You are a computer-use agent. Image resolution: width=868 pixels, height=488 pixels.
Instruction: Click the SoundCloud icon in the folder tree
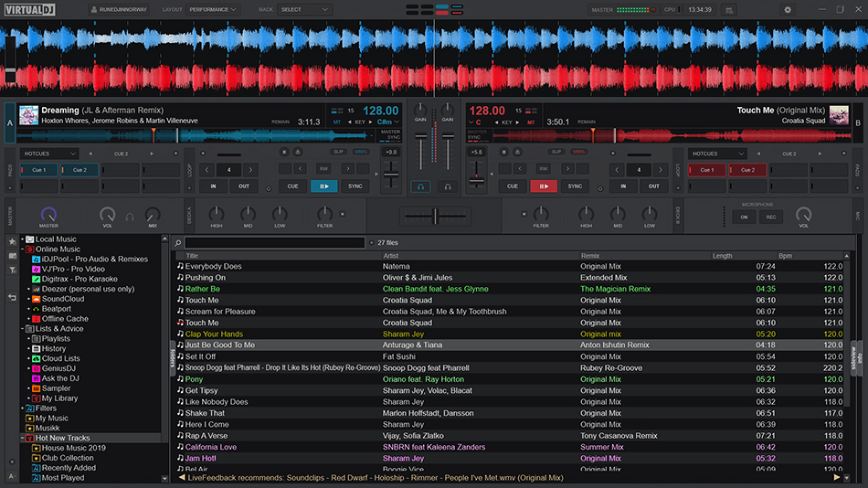click(36, 299)
